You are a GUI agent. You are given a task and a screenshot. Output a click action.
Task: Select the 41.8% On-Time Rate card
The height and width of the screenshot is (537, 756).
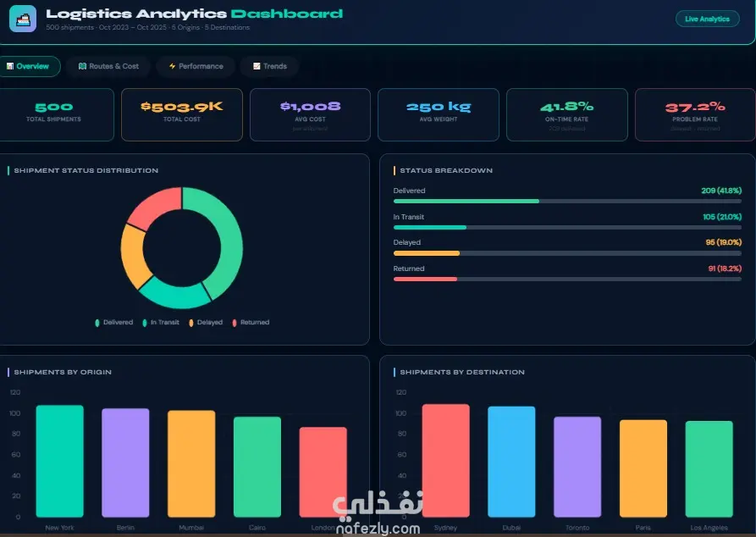coord(567,114)
